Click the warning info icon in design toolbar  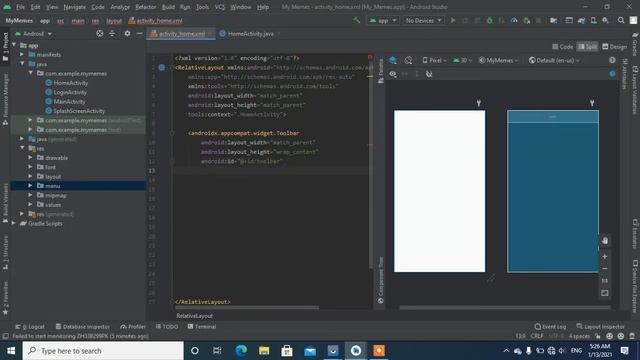click(x=612, y=60)
